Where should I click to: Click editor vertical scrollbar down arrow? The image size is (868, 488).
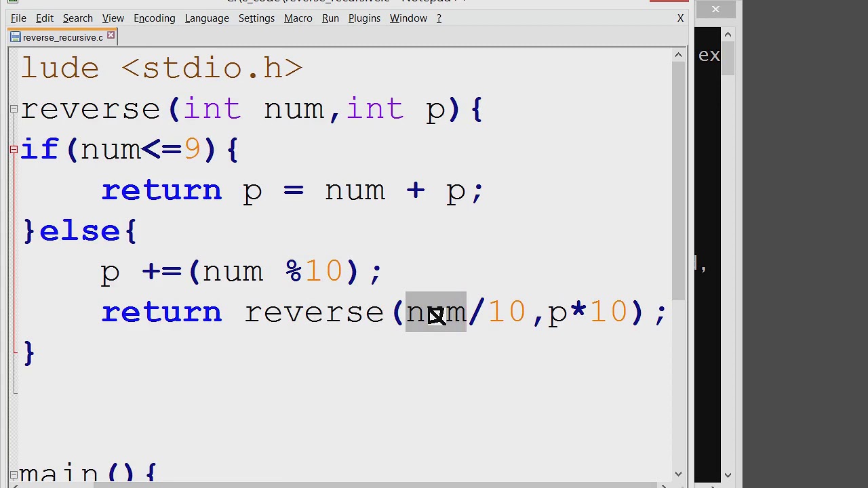678,474
